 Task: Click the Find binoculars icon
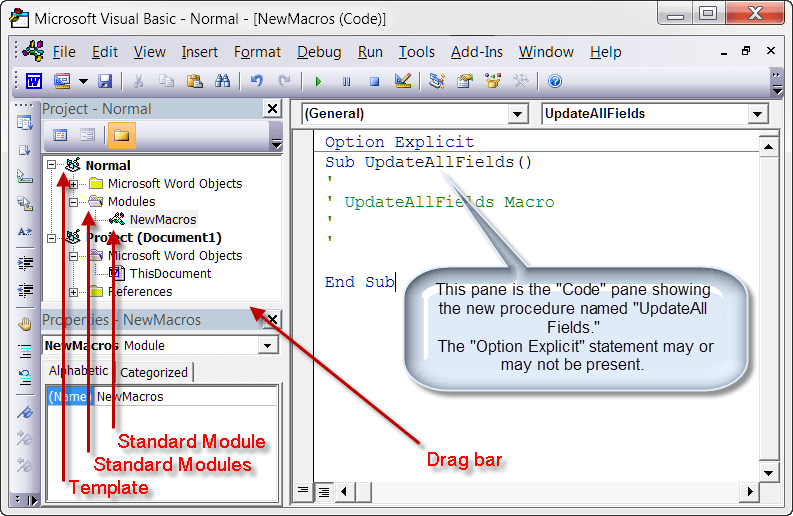pyautogui.click(x=223, y=81)
